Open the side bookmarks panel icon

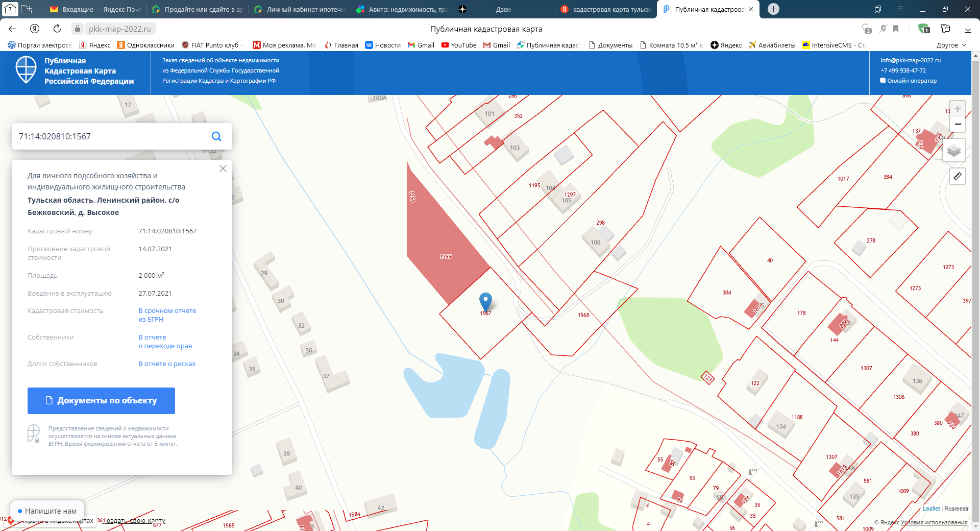[878, 9]
